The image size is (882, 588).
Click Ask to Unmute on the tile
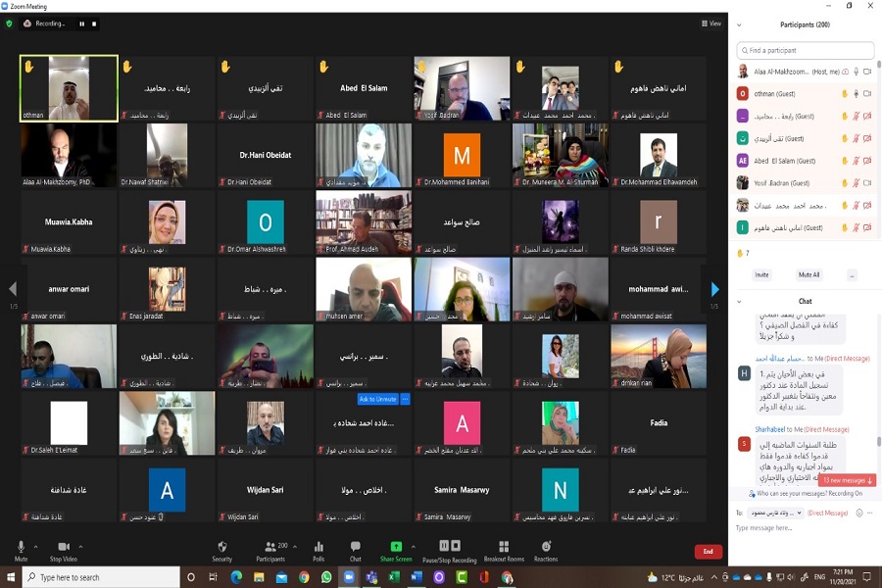click(x=378, y=399)
